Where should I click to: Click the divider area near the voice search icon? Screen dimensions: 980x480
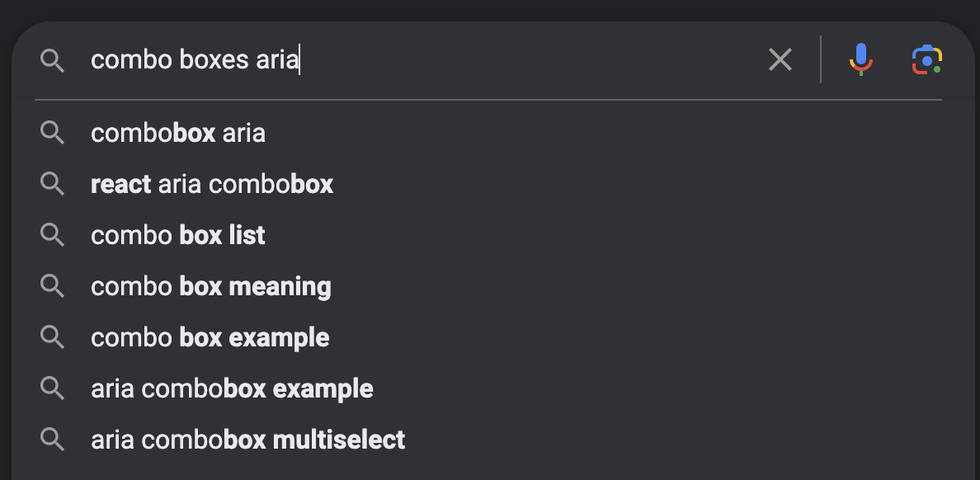pos(821,59)
